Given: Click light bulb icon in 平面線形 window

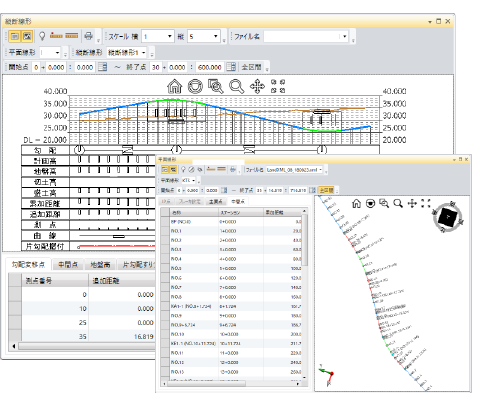Looking at the screenshot, I should pyautogui.click(x=183, y=169).
